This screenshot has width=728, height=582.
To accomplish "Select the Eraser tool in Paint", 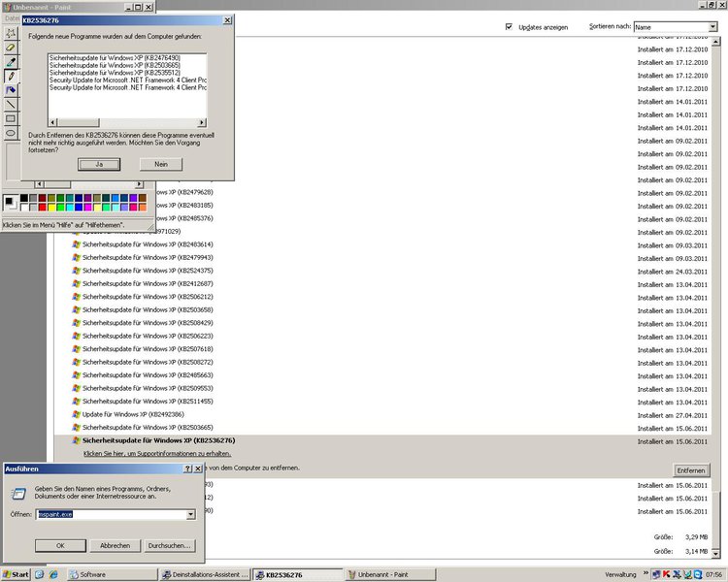I will pos(11,48).
